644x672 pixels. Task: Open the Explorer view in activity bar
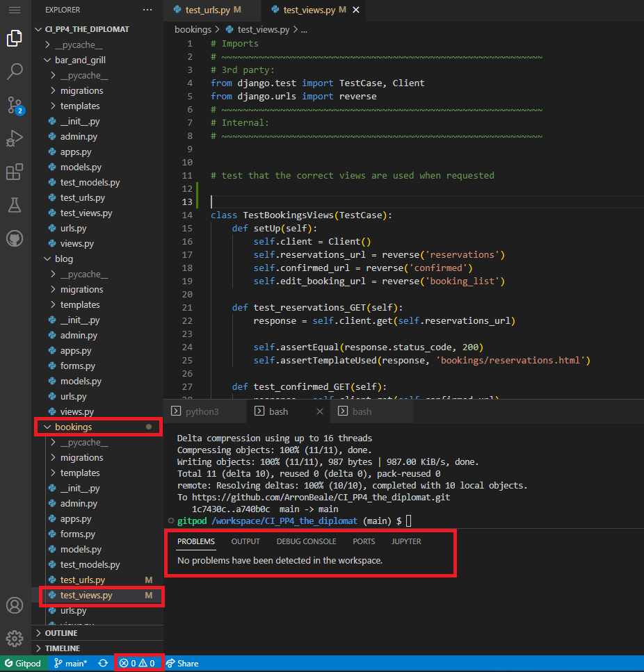(x=15, y=38)
